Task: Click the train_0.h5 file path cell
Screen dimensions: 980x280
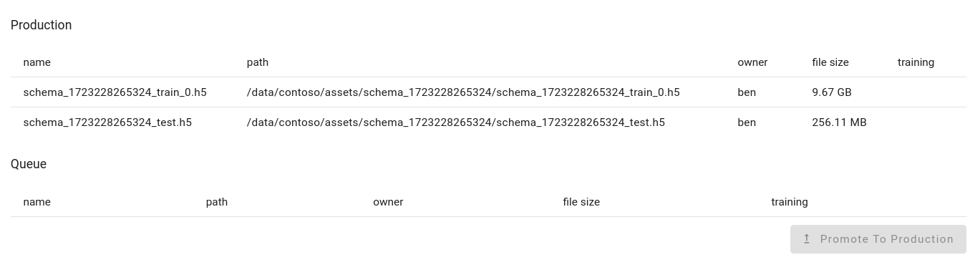Action: point(463,92)
